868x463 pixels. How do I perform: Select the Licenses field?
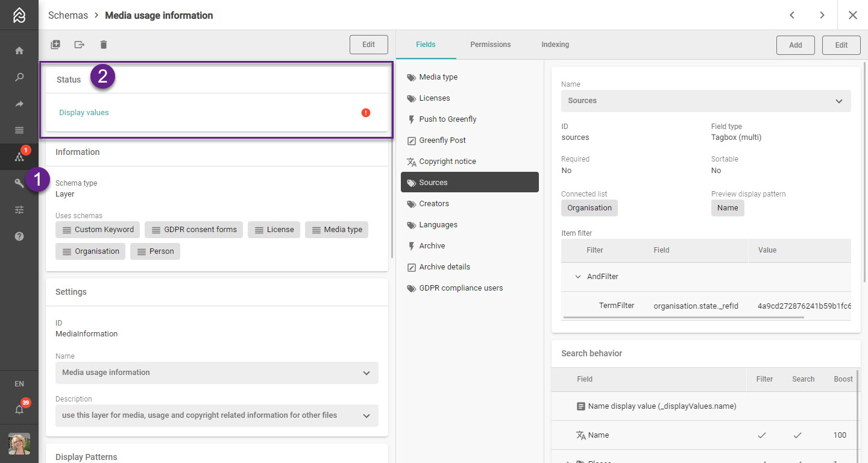pyautogui.click(x=470, y=98)
